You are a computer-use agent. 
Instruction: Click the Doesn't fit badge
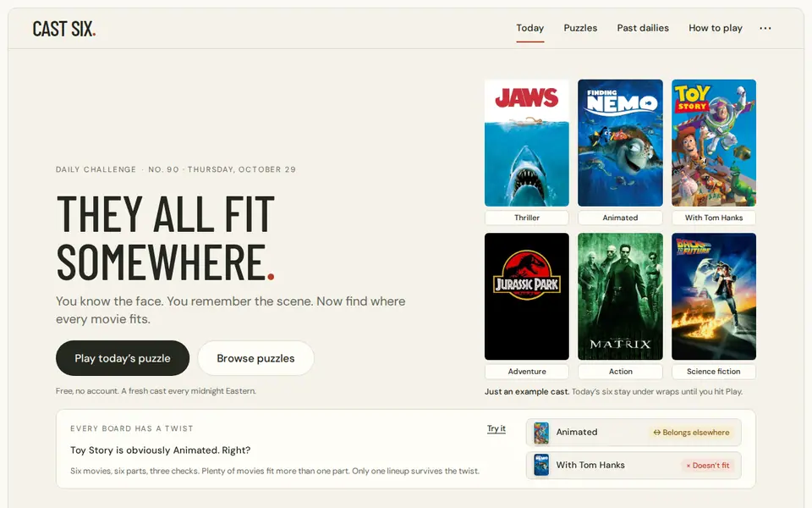point(707,466)
